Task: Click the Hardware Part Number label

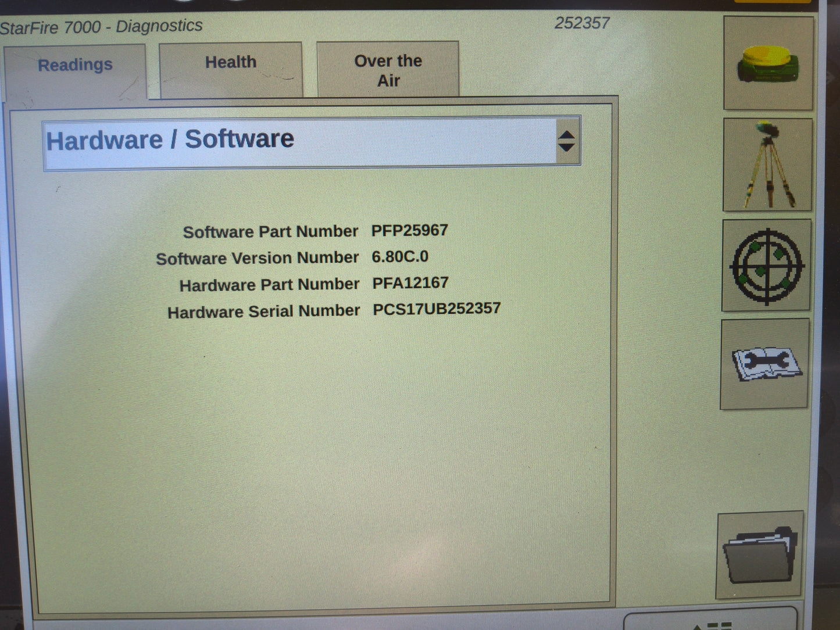Action: pyautogui.click(x=269, y=285)
